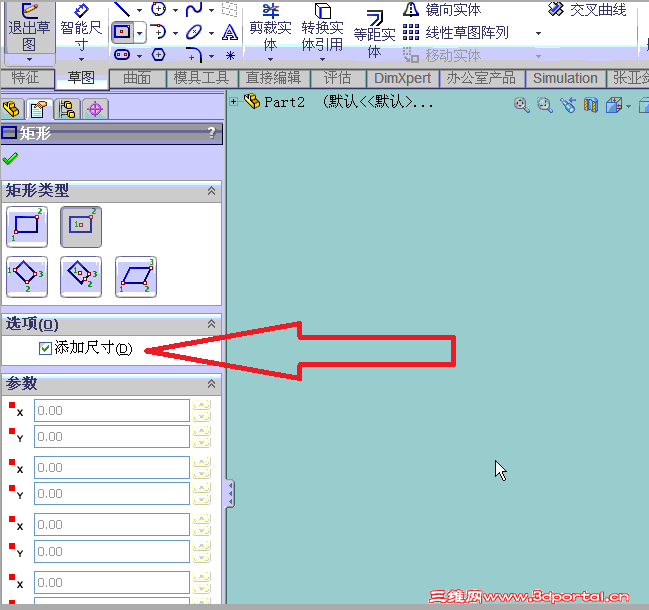Screen dimensions: 649x610
Task: Select the Spline sketch tool
Action: [x=194, y=9]
